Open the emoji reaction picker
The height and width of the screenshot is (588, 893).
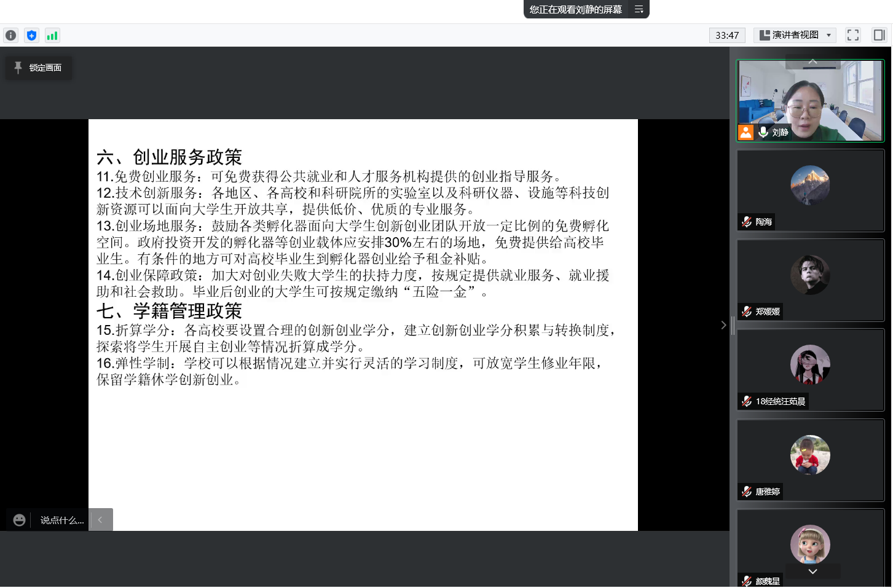pyautogui.click(x=20, y=520)
